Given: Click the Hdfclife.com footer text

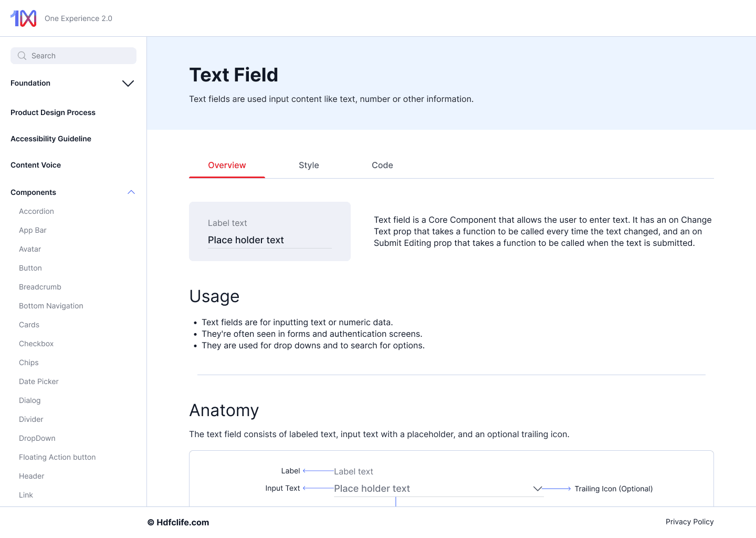Looking at the screenshot, I should tap(178, 522).
